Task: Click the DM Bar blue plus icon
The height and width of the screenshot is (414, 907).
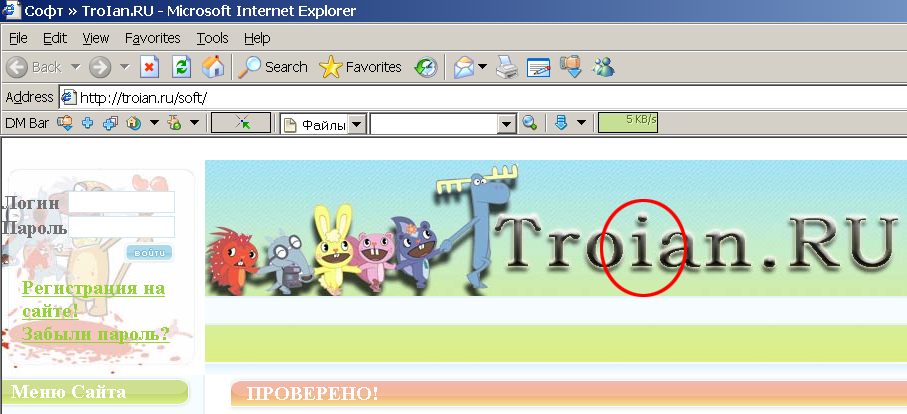Action: click(x=87, y=123)
